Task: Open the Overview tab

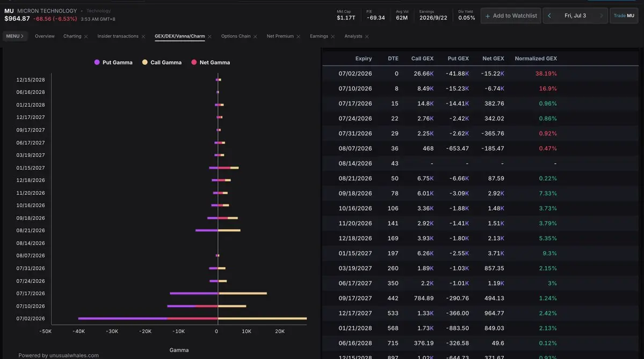Action: click(45, 36)
